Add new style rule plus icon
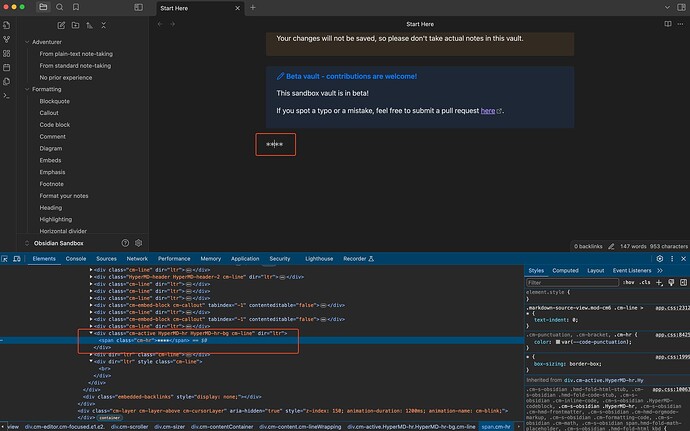Image resolution: width=690 pixels, height=431 pixels. [659, 283]
